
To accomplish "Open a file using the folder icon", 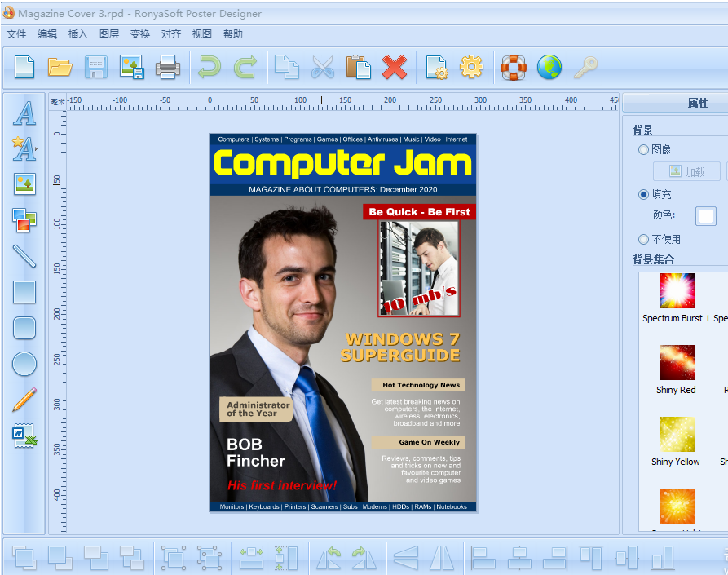I will coord(60,68).
